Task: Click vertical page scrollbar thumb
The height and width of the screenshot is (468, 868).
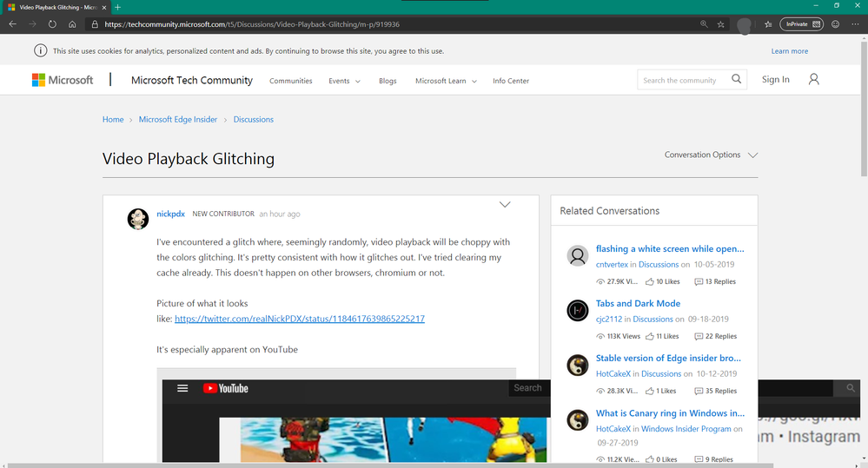Action: click(864, 109)
